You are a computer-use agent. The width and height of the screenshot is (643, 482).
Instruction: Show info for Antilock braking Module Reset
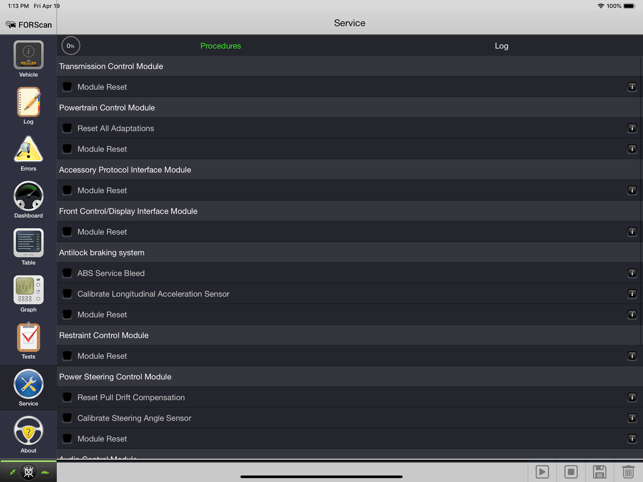click(632, 315)
